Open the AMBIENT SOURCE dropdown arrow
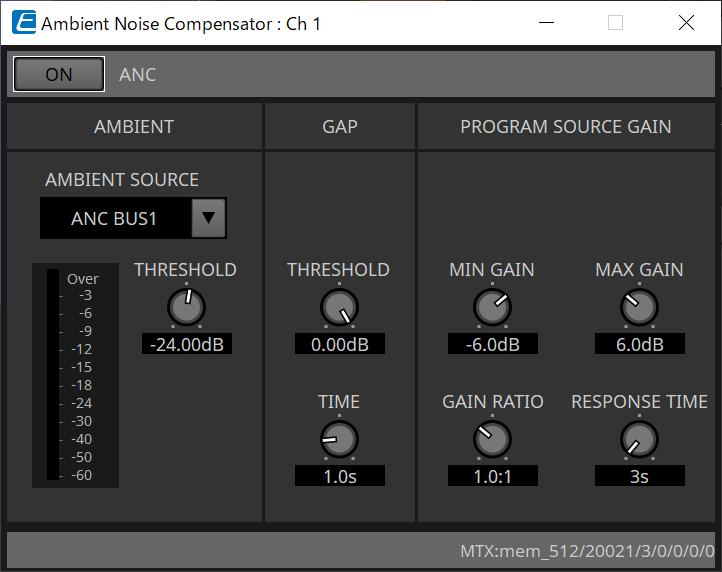The height and width of the screenshot is (572, 722). [x=208, y=218]
